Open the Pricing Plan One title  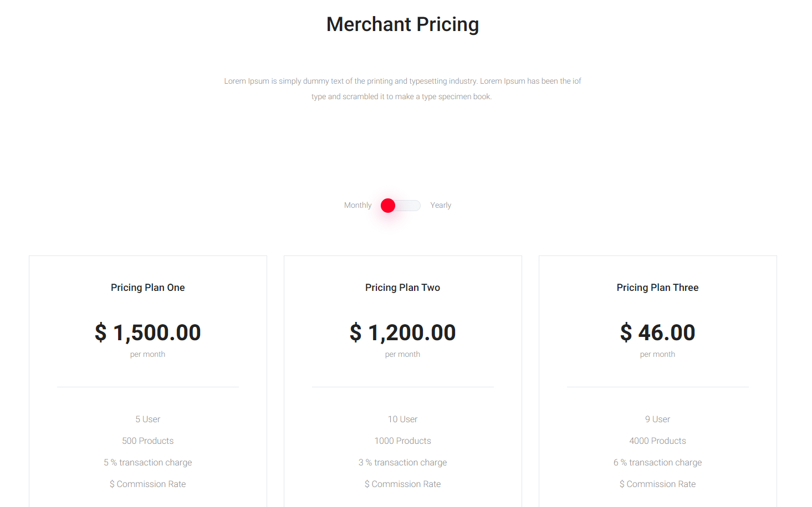tap(147, 288)
